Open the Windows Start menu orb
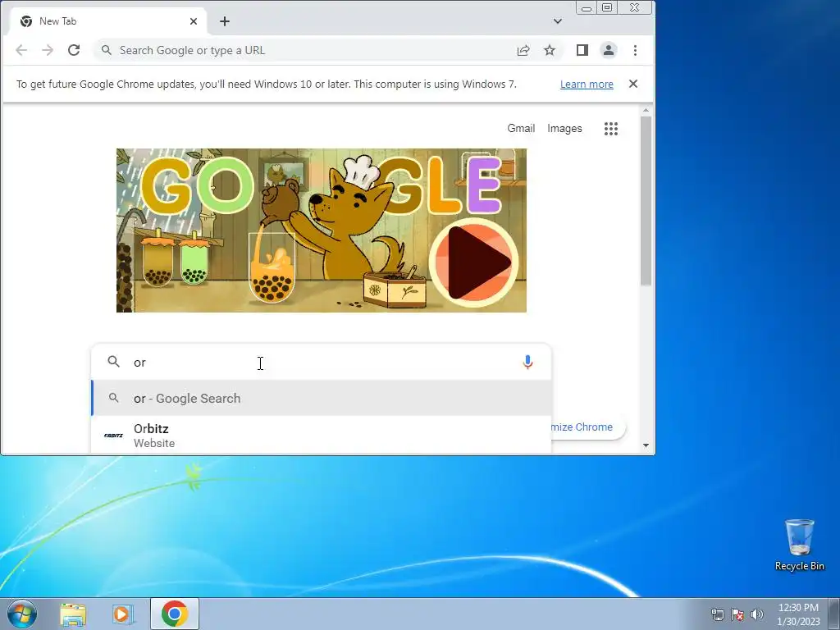Viewport: 840px width, 630px height. [x=22, y=614]
